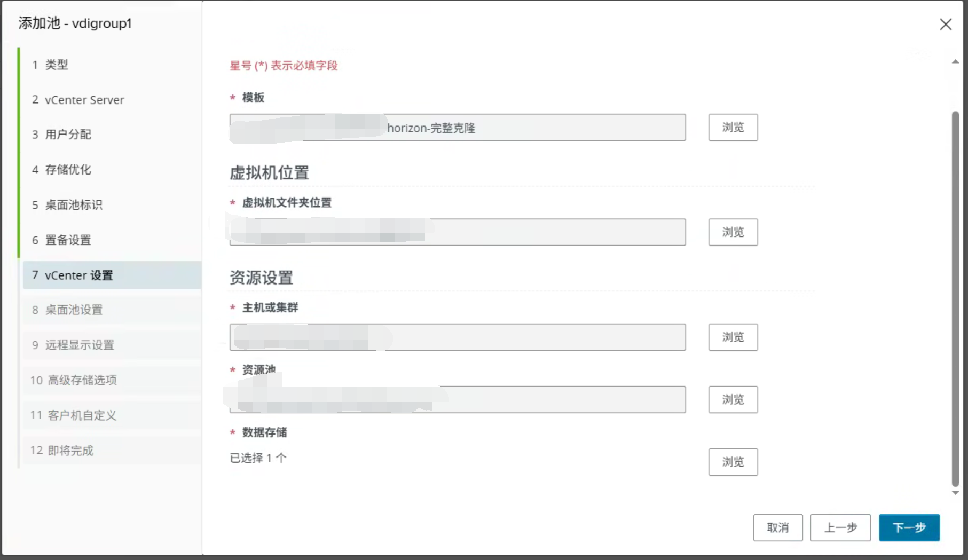This screenshot has height=560, width=968.
Task: Browse for 数据存储
Action: 733,462
